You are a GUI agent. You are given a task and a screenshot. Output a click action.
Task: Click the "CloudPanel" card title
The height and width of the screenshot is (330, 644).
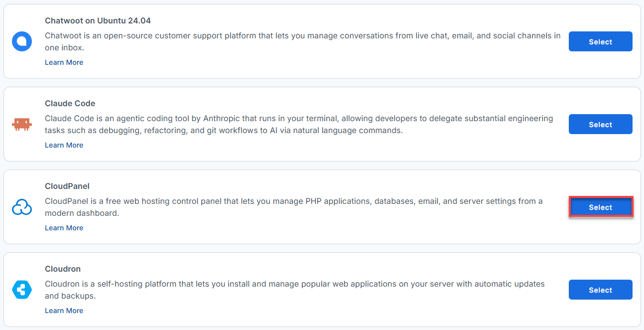tap(67, 186)
